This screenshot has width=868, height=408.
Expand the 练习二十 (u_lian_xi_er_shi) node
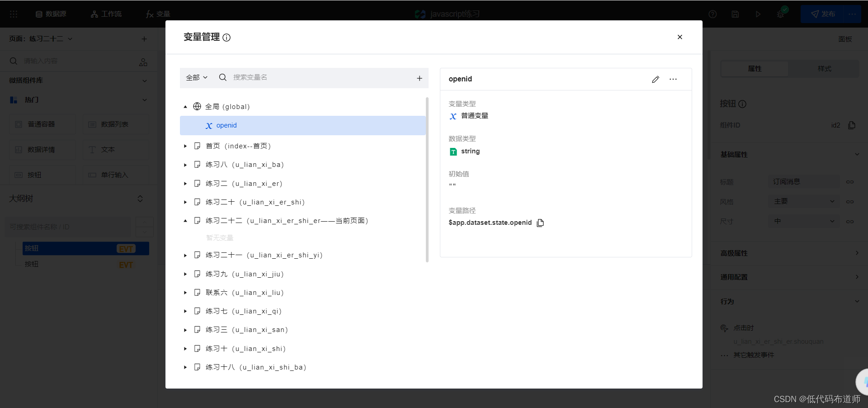coord(185,202)
